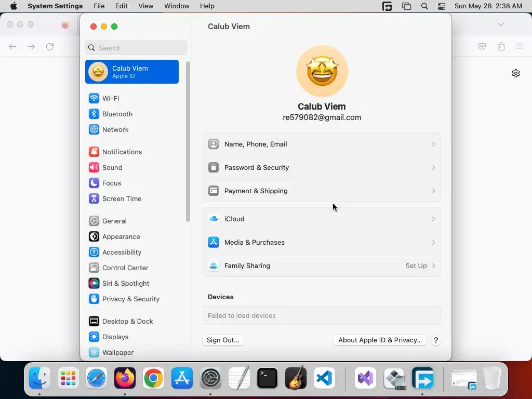Click tab list chevron in background browser
Image resolution: width=532 pixels, height=399 pixels.
point(501,24)
